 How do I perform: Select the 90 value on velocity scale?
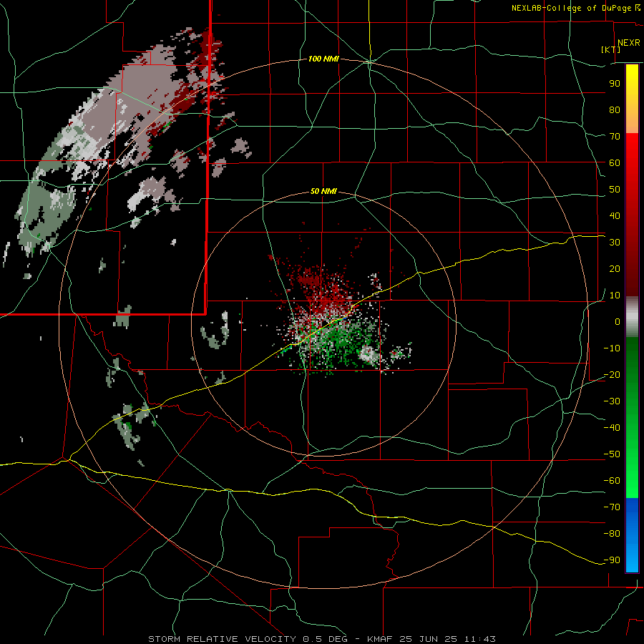615,84
